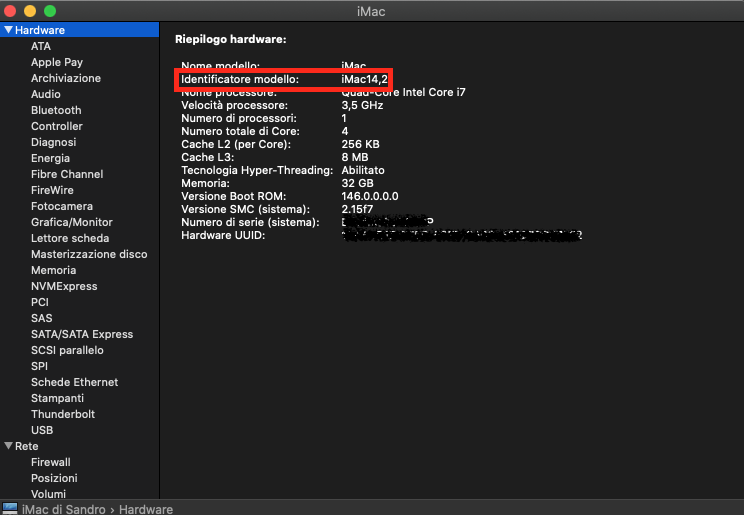Click the 'Riepilogo hardware:' heading
Screen dimensions: 744x515
click(231, 39)
